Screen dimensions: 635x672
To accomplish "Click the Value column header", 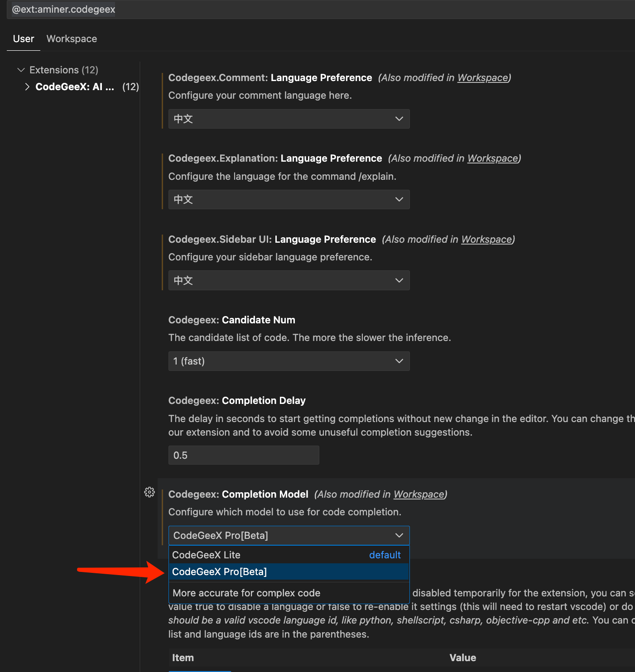I will point(463,658).
